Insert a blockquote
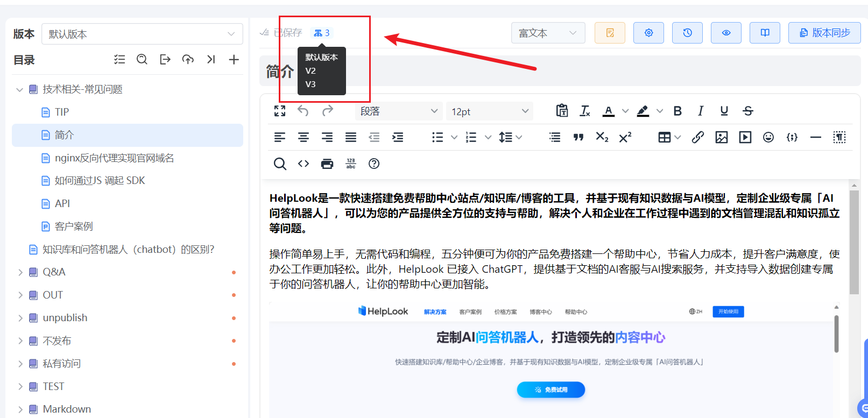This screenshot has width=868, height=418. pos(578,137)
